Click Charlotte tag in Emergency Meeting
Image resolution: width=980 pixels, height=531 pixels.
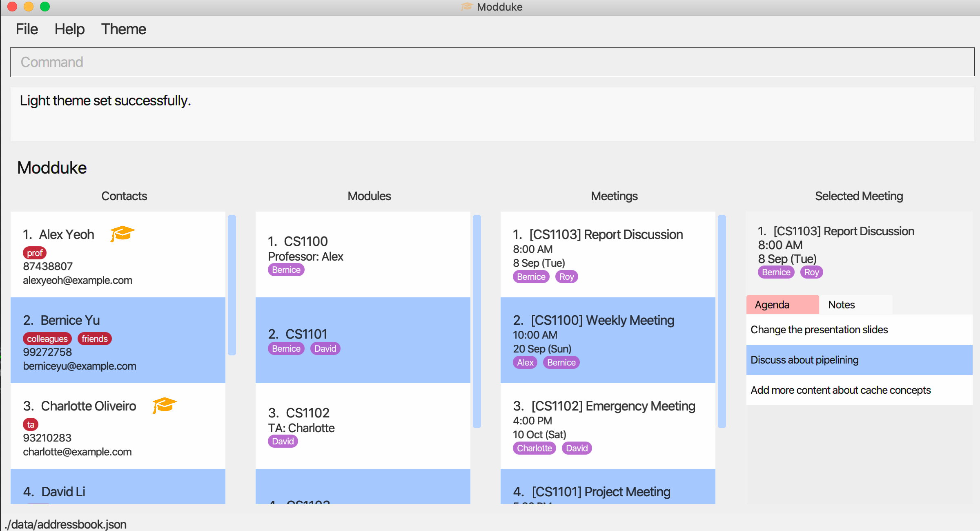tap(535, 448)
